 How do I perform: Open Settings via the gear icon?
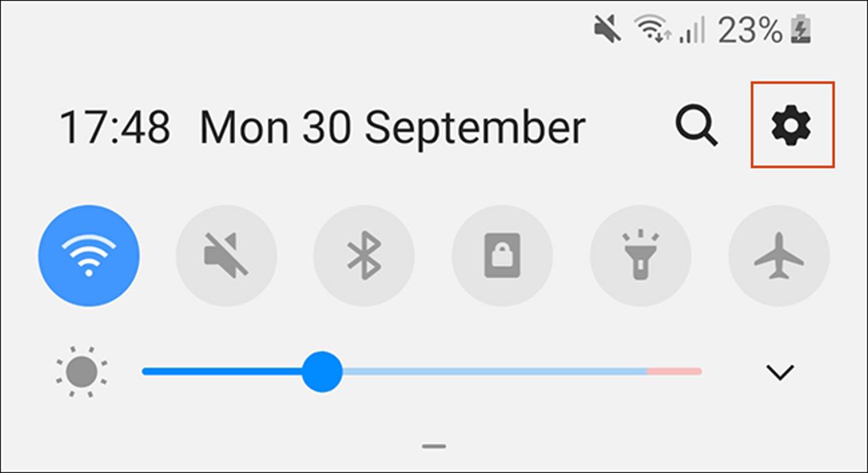792,125
